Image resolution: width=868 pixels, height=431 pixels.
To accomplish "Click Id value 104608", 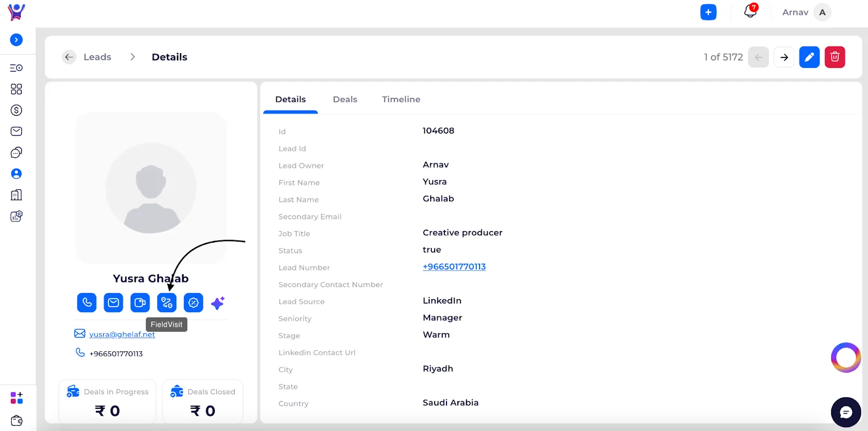I will (x=438, y=131).
